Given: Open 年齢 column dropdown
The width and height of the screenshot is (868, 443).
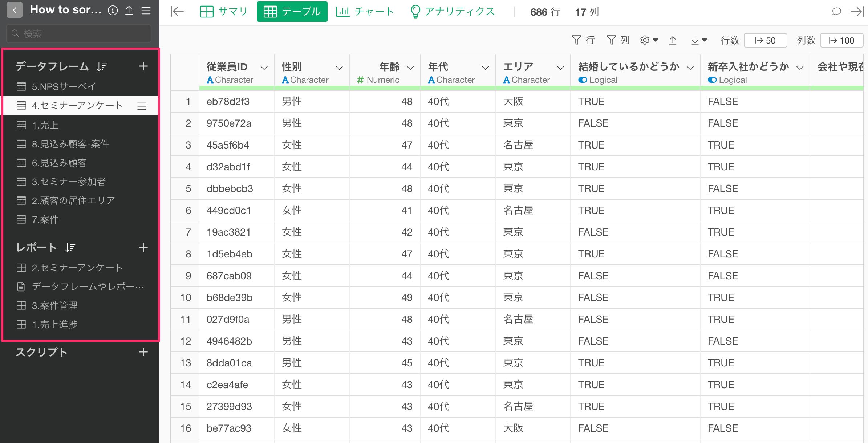Looking at the screenshot, I should 410,68.
